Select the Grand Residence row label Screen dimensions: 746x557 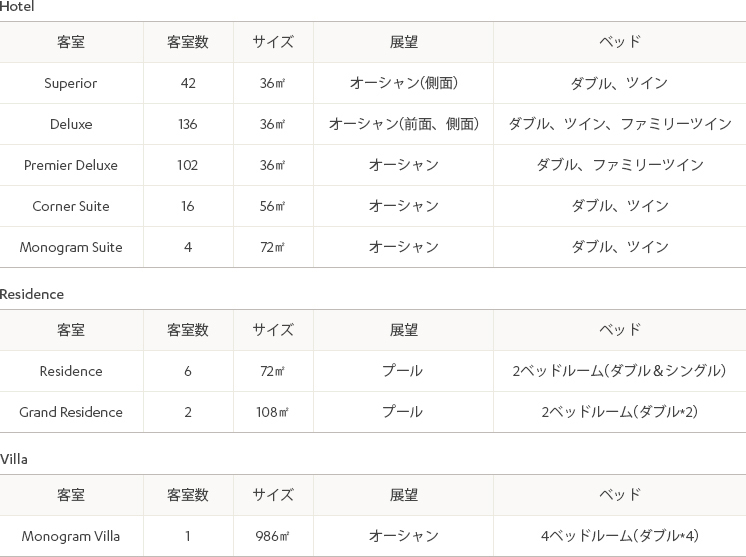coord(70,412)
